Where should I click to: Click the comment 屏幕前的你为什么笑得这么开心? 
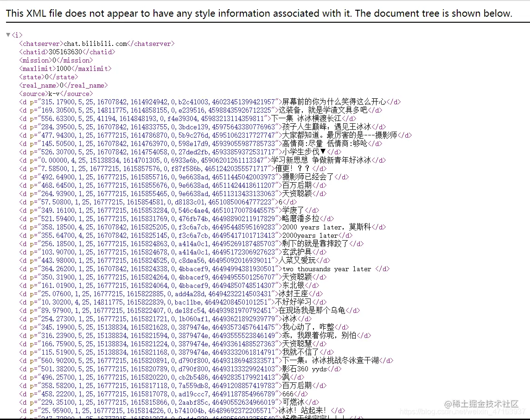coord(334,102)
